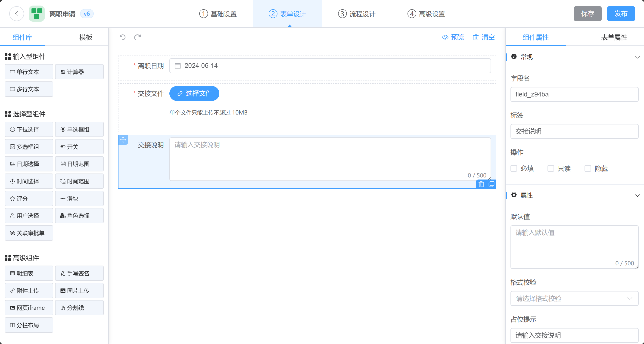The image size is (644, 344).
Task: Click the calendar icon in the 离职日期 field
Action: [177, 66]
